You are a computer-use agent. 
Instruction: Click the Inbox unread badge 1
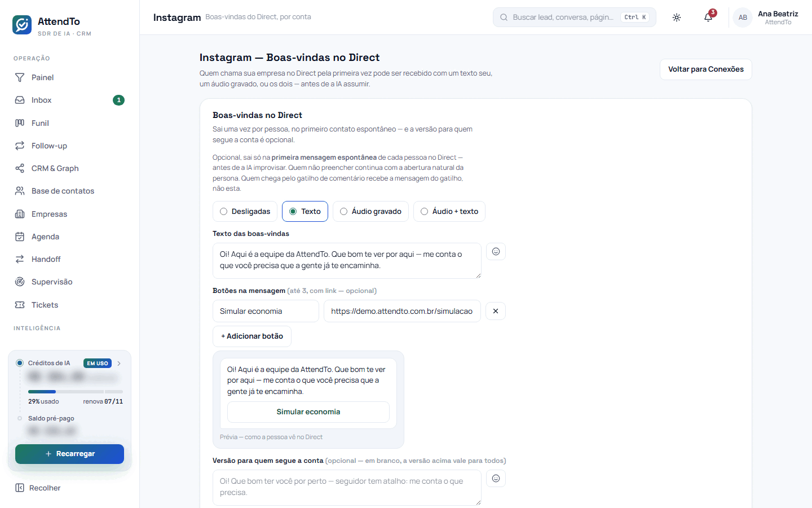(x=118, y=100)
